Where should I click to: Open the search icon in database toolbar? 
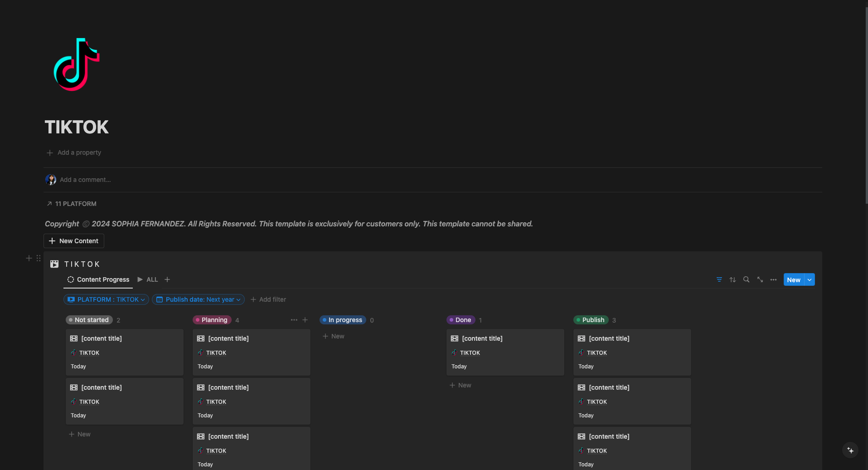point(747,279)
